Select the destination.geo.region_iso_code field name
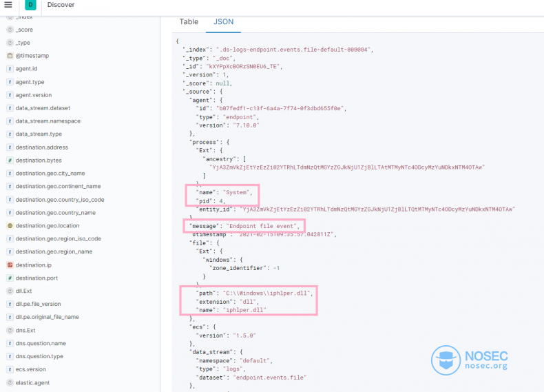Viewport: 544px width, 392px height. [59, 239]
